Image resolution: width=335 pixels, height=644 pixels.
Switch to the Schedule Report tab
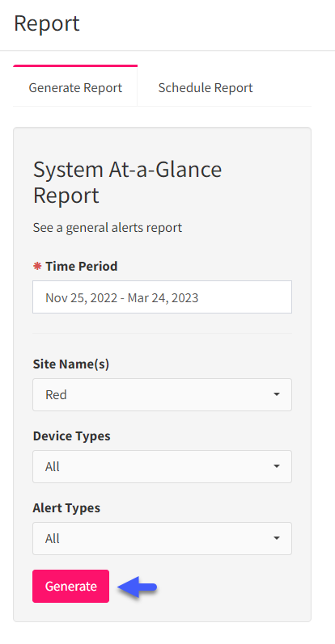[x=206, y=88]
